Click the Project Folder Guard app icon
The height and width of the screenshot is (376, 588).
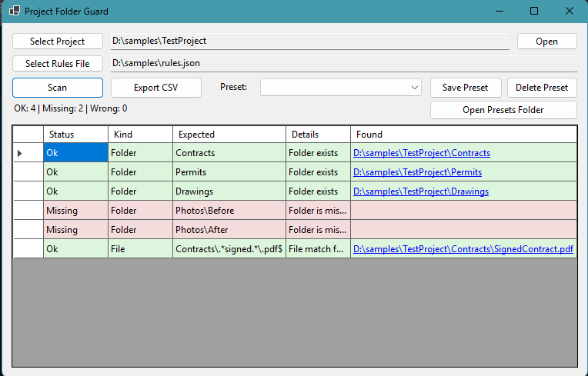pyautogui.click(x=15, y=12)
